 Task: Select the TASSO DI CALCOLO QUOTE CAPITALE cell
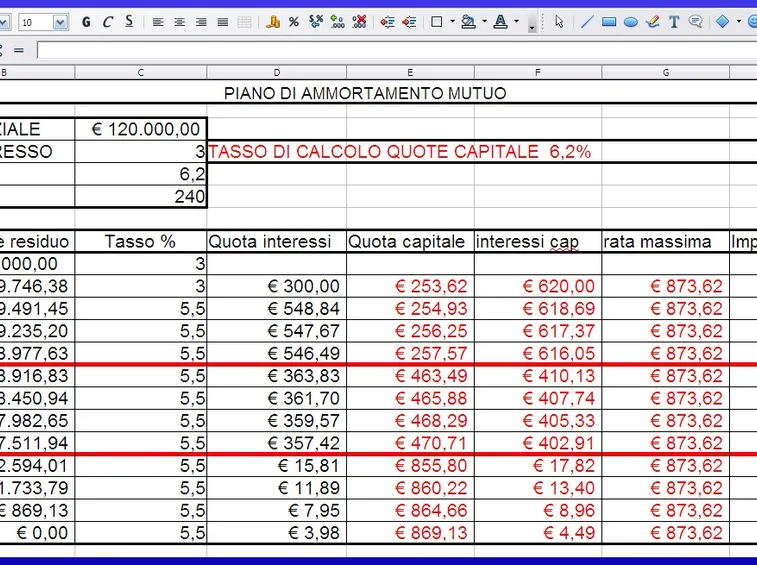point(400,152)
